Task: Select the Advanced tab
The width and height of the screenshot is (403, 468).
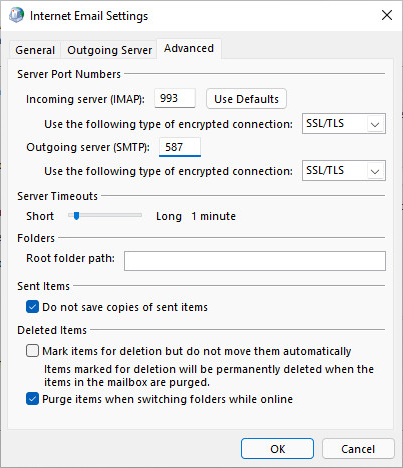Action: tap(189, 48)
